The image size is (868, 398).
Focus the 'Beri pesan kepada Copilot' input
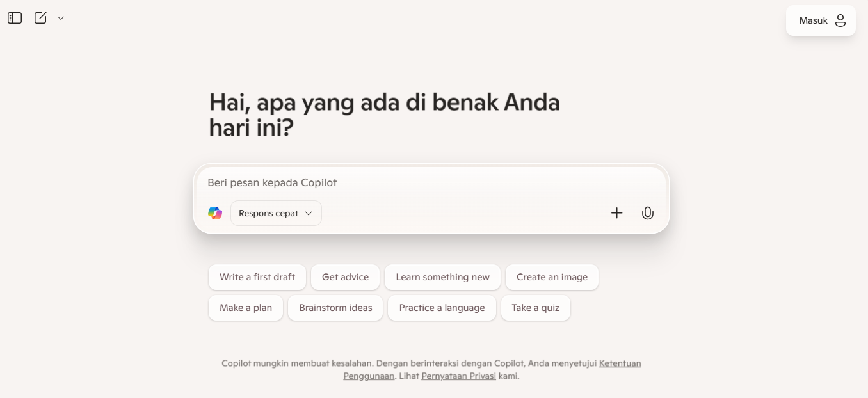pyautogui.click(x=431, y=182)
